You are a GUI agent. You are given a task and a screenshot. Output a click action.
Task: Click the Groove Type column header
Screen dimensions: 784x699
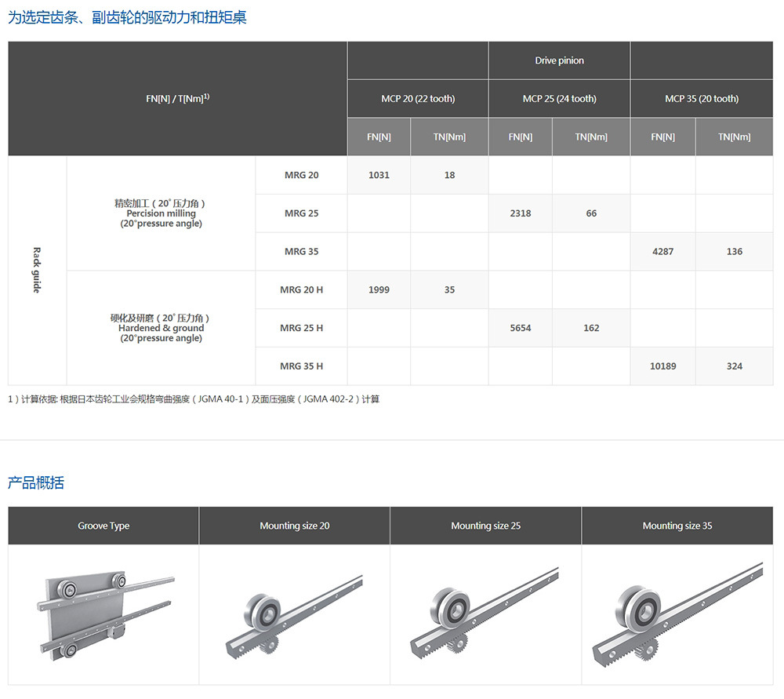pos(103,526)
